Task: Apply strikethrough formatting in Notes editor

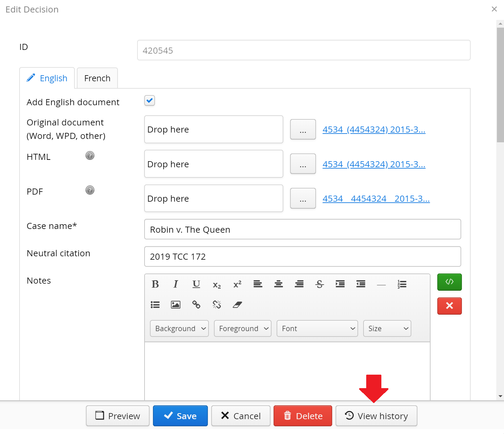Action: click(319, 284)
